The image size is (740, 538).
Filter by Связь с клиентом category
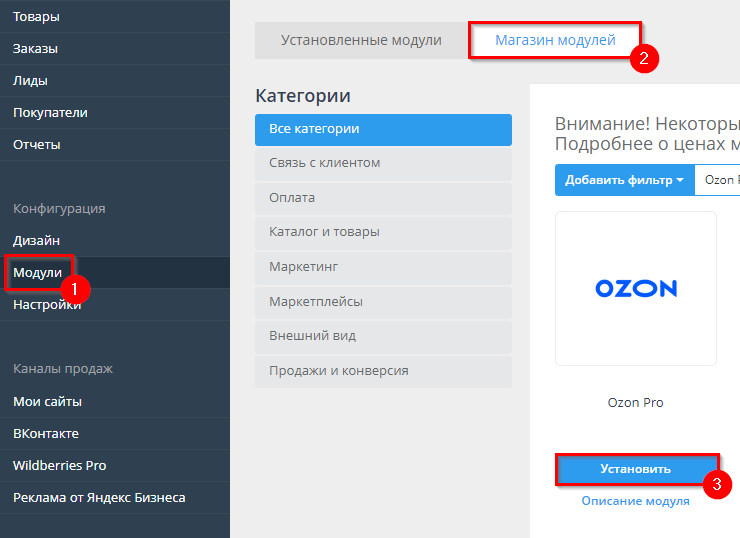click(x=383, y=163)
